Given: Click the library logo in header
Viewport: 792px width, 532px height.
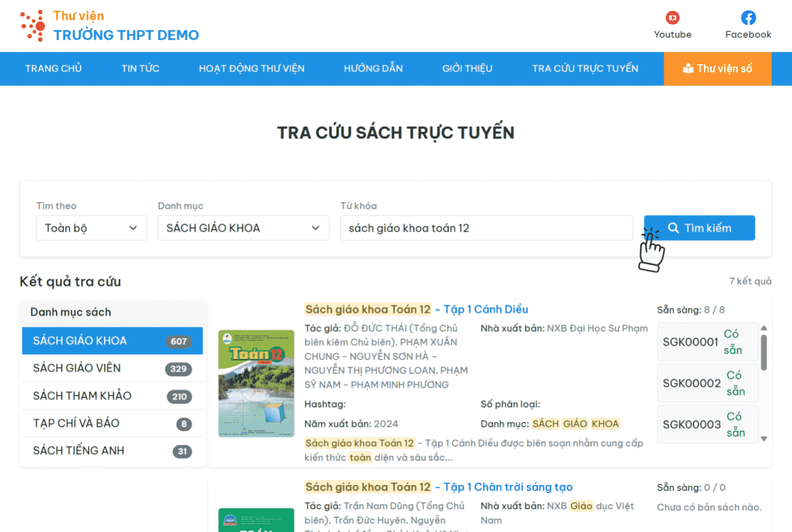Looking at the screenshot, I should (x=32, y=26).
